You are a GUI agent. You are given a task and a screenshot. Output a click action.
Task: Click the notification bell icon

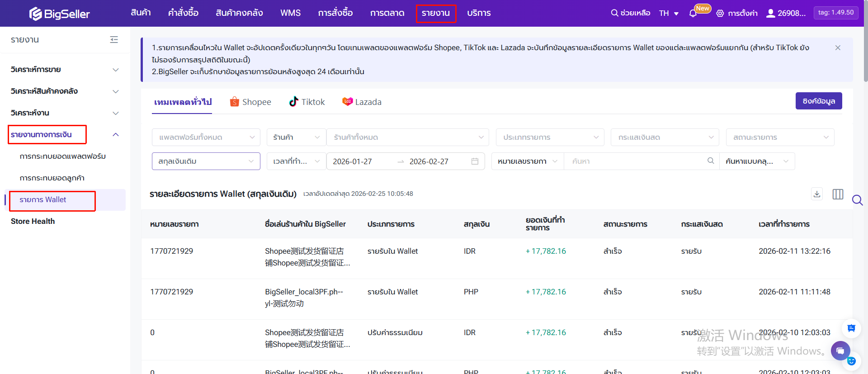(693, 14)
